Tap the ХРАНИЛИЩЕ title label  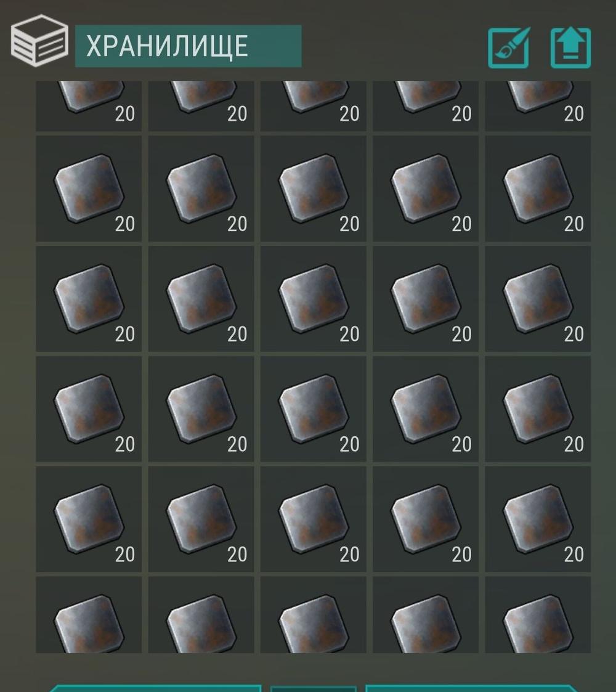(x=167, y=46)
